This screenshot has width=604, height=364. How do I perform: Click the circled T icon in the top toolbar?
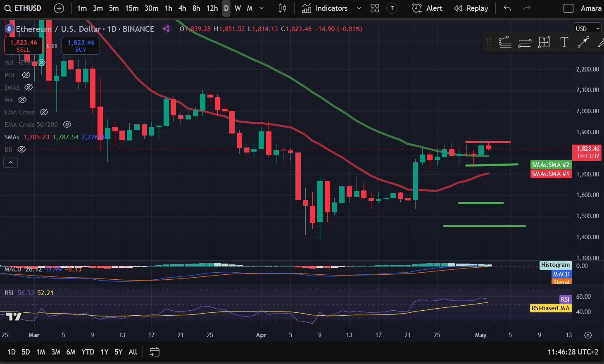coord(392,8)
